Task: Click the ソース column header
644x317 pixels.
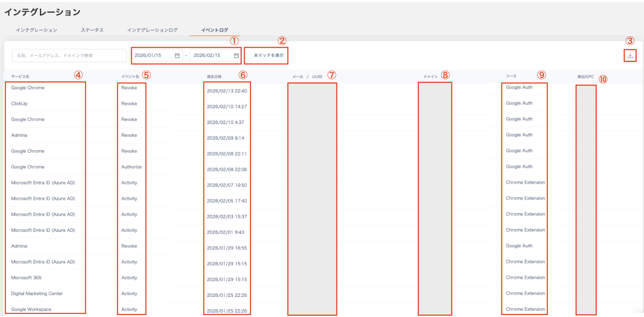Action: [511, 76]
